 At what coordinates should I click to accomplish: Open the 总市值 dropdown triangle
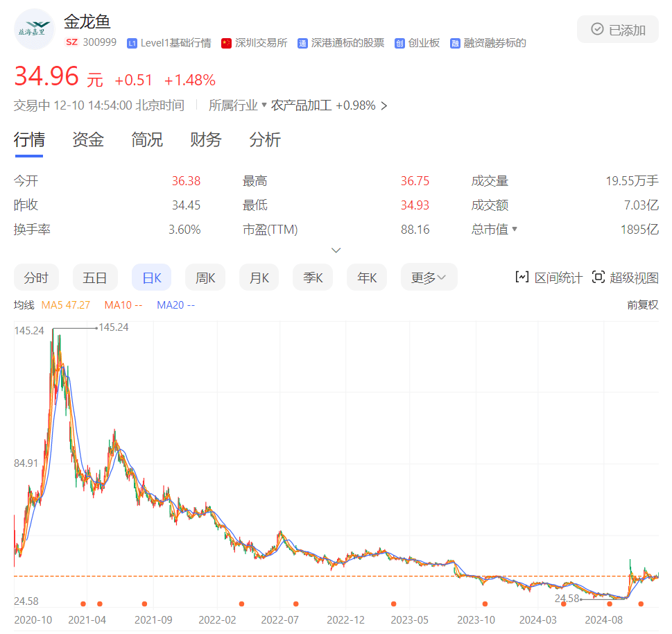[515, 229]
